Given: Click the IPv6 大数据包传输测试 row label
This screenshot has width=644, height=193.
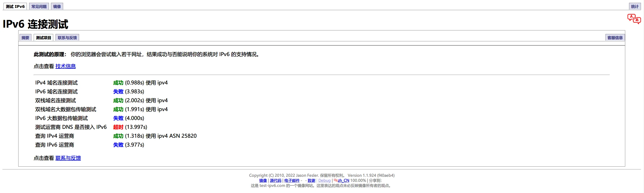Looking at the screenshot, I should [x=61, y=118].
